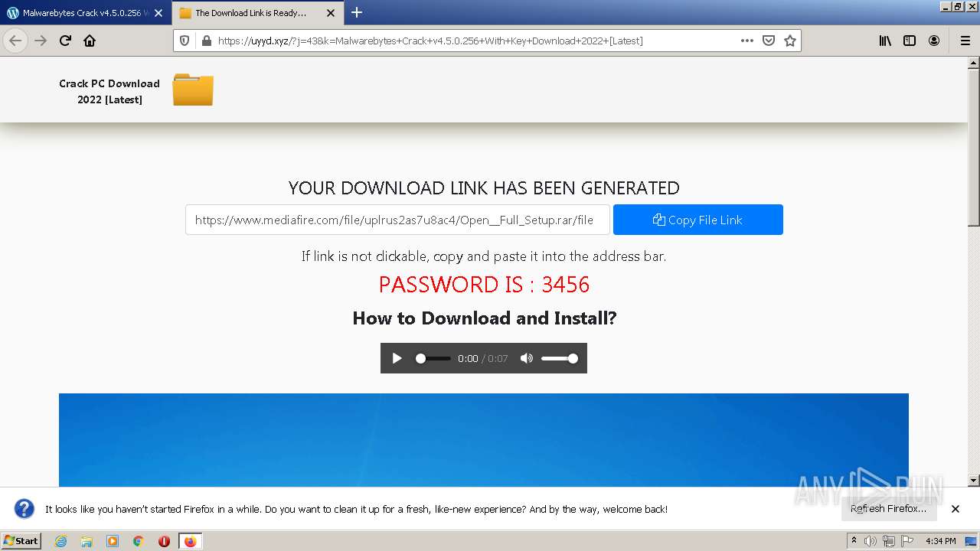Click the yellow folder logo
980x551 pixels.
click(193, 90)
